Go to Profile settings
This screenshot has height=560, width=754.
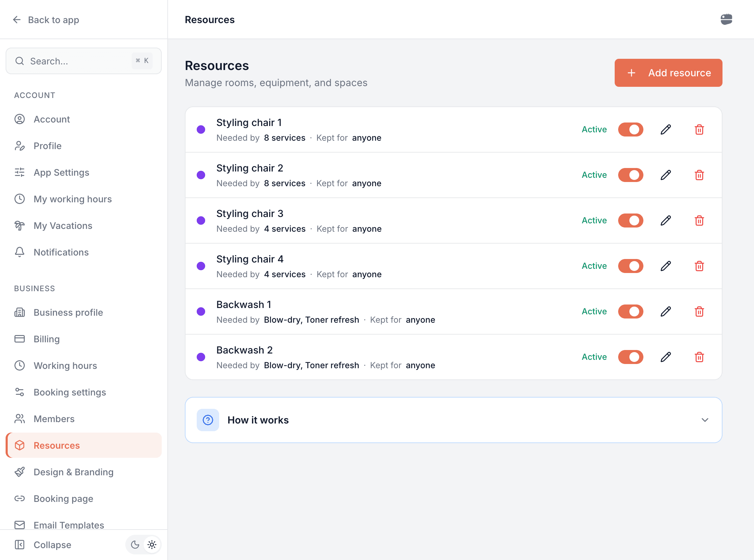pos(84,146)
